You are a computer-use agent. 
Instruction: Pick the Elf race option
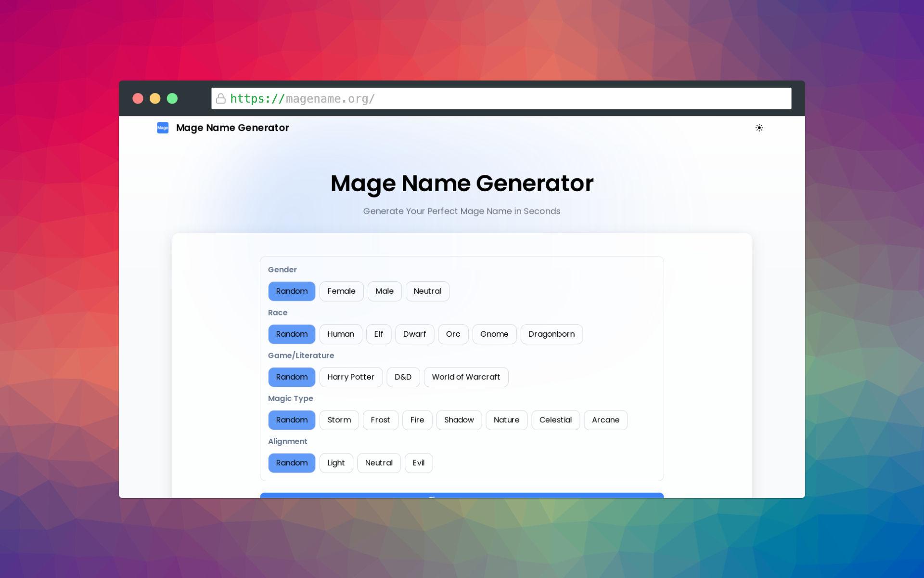click(378, 334)
